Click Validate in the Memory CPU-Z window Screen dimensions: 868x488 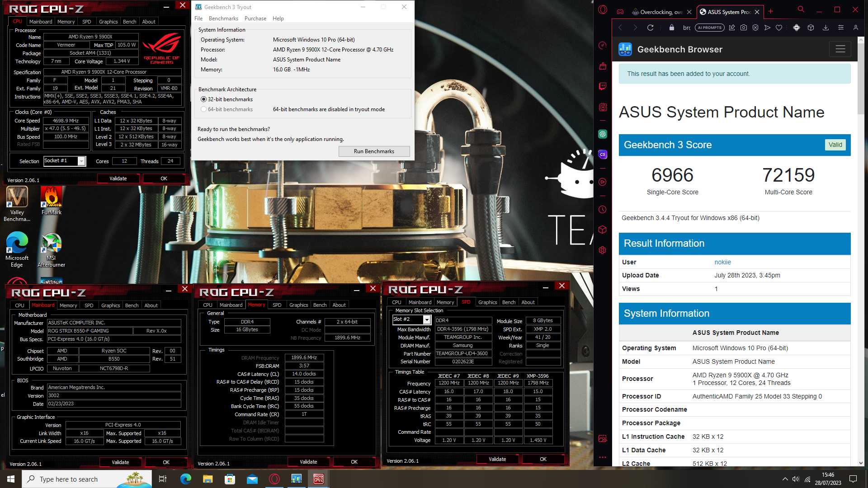click(308, 462)
